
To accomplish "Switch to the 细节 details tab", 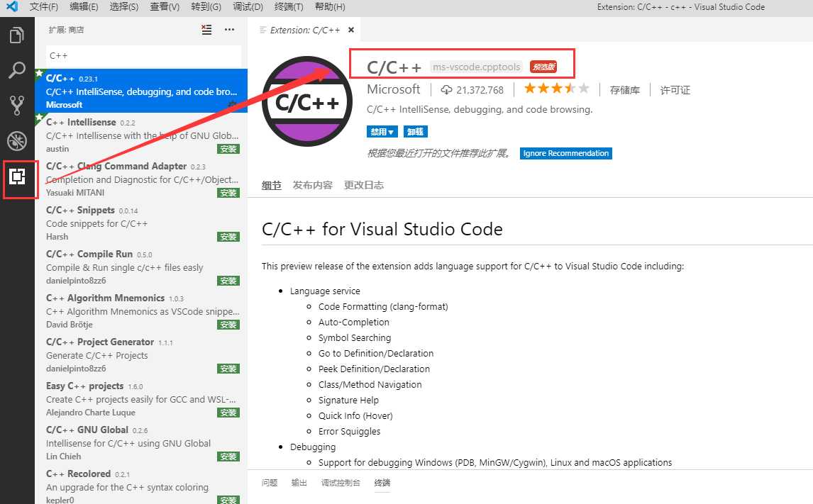I will click(271, 185).
